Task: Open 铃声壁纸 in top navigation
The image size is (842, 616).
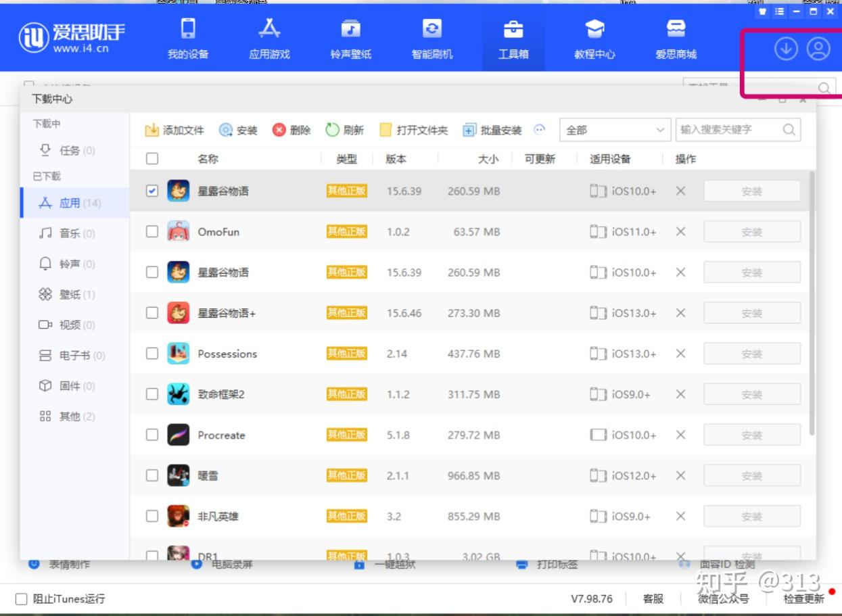Action: 350,39
